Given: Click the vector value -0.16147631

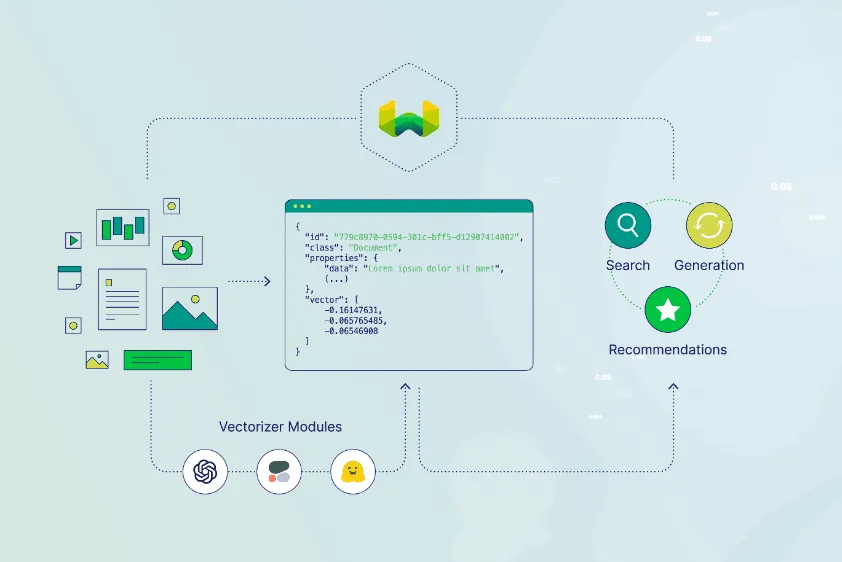Looking at the screenshot, I should [353, 310].
